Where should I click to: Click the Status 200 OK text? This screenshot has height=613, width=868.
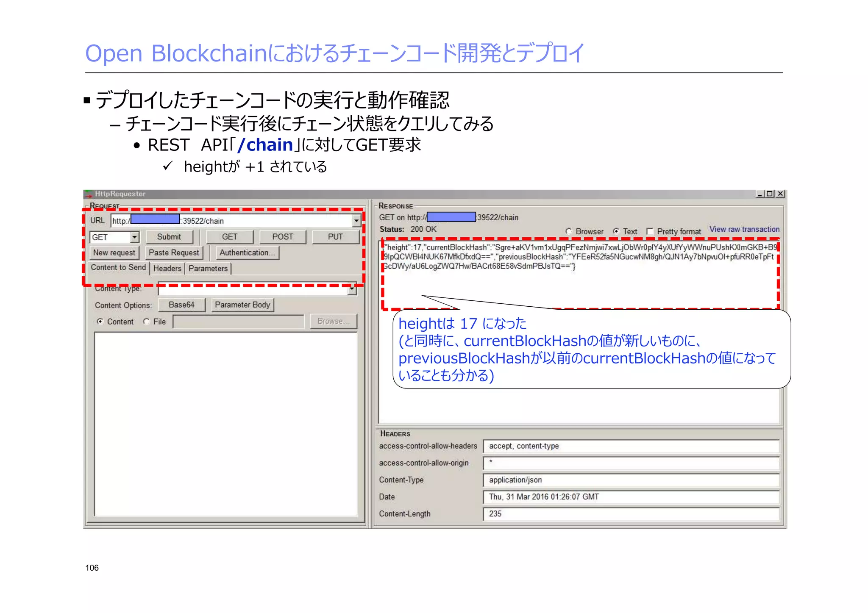tap(408, 229)
